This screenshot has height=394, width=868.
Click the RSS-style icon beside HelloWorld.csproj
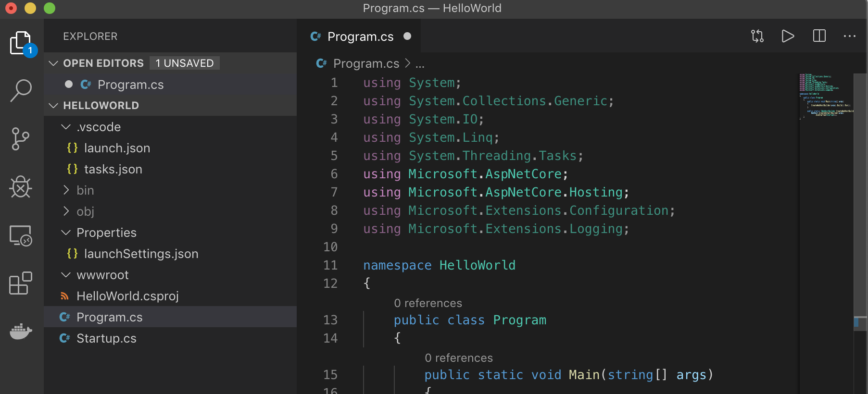coord(64,296)
